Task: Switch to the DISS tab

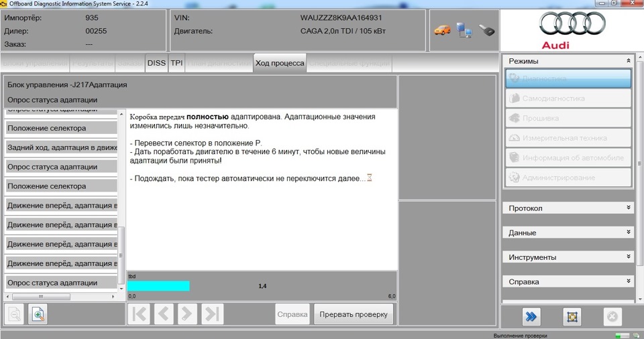Action: pyautogui.click(x=156, y=63)
